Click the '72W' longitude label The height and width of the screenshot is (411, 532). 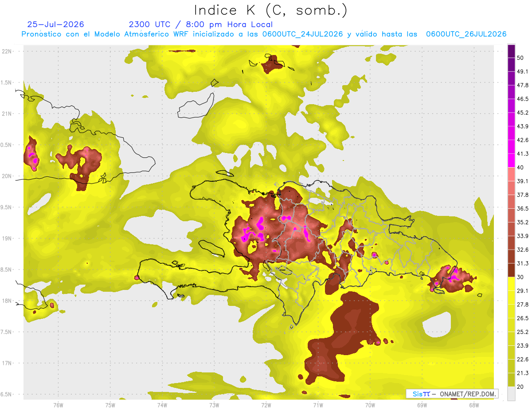pyautogui.click(x=266, y=405)
